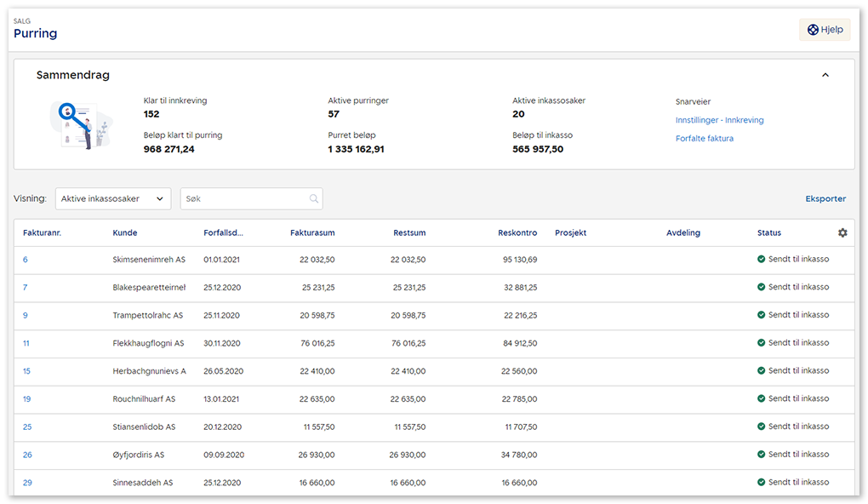Screen dimensions: 868x504
Task: Open invoice number 7
Action: (x=26, y=288)
